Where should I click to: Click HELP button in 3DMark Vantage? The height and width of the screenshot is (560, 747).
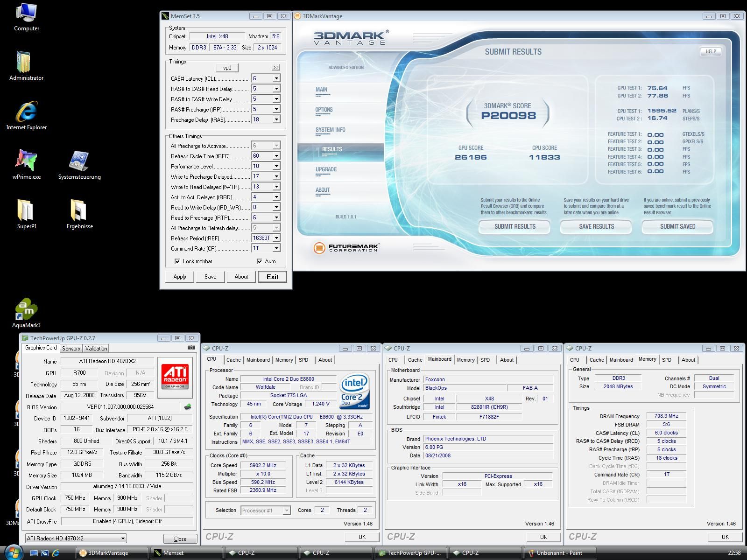pos(710,52)
